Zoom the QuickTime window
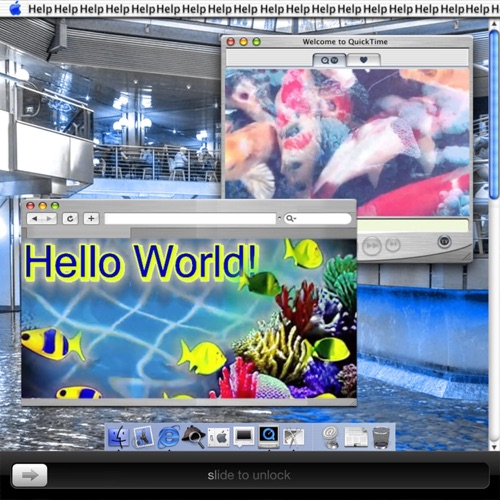The image size is (500, 500). point(256,42)
